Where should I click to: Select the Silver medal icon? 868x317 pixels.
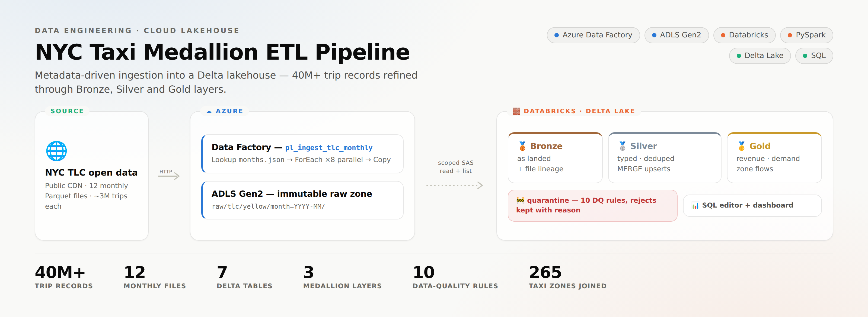622,146
